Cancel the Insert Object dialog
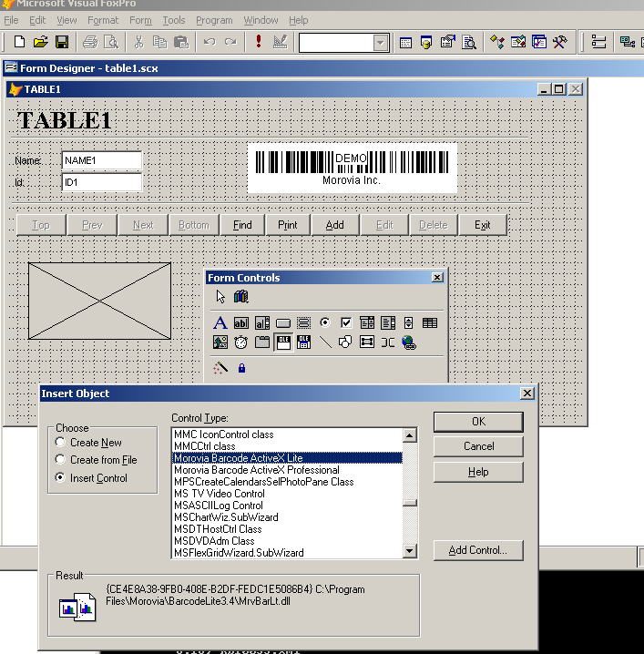The width and height of the screenshot is (644, 654). click(x=478, y=446)
